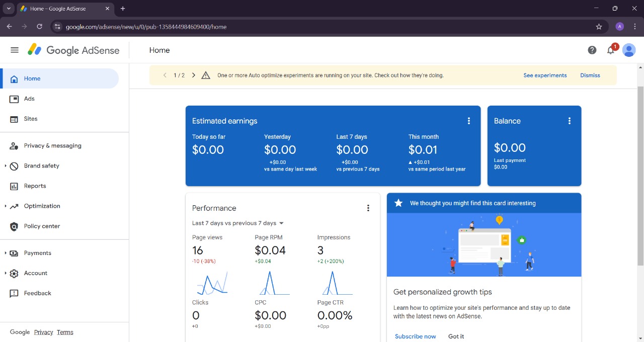The height and width of the screenshot is (342, 644).
Task: Open Policy center in the sidebar
Action: point(59,226)
